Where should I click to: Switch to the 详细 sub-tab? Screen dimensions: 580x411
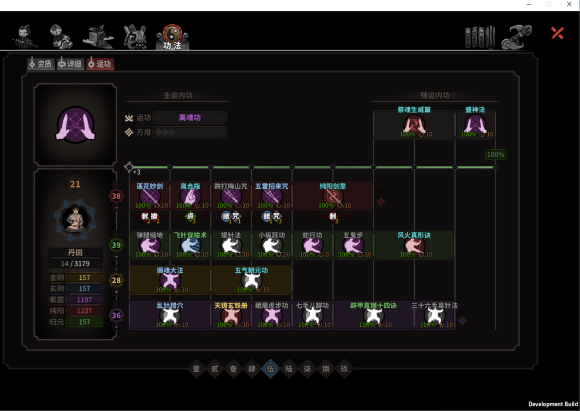pos(70,64)
